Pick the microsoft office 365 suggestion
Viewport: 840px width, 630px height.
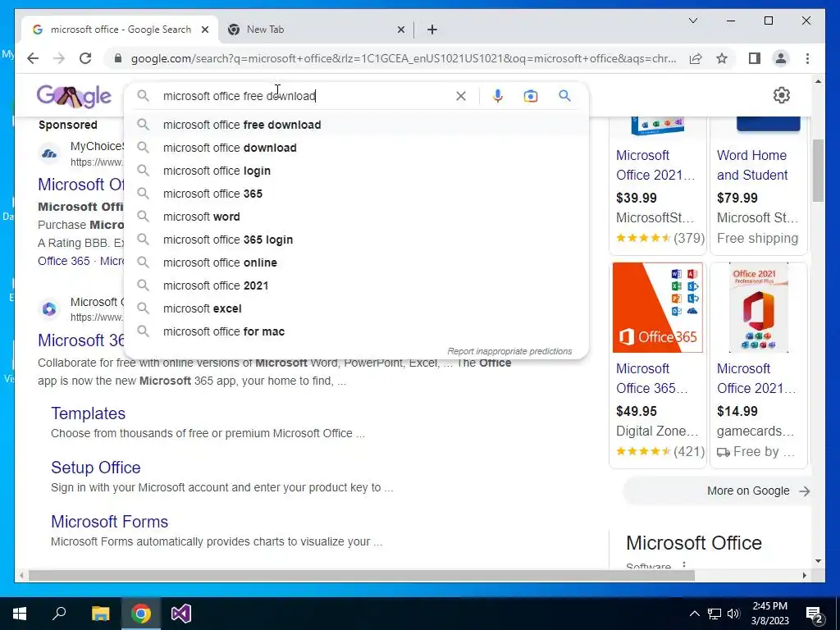(356, 194)
